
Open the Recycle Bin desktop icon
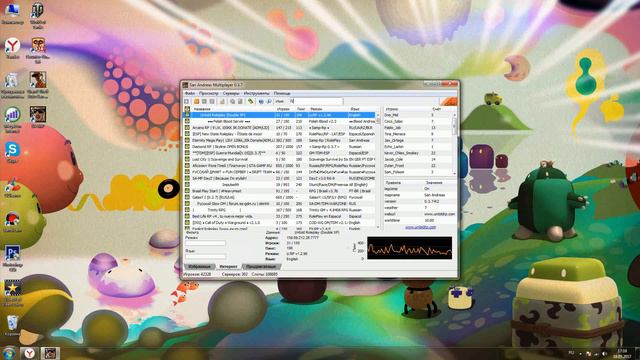(12, 324)
